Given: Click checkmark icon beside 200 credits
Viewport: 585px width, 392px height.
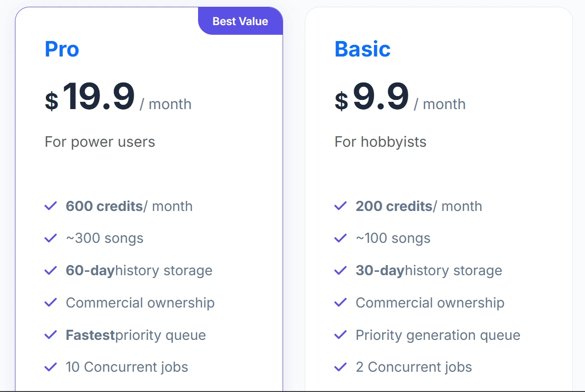Looking at the screenshot, I should (341, 206).
